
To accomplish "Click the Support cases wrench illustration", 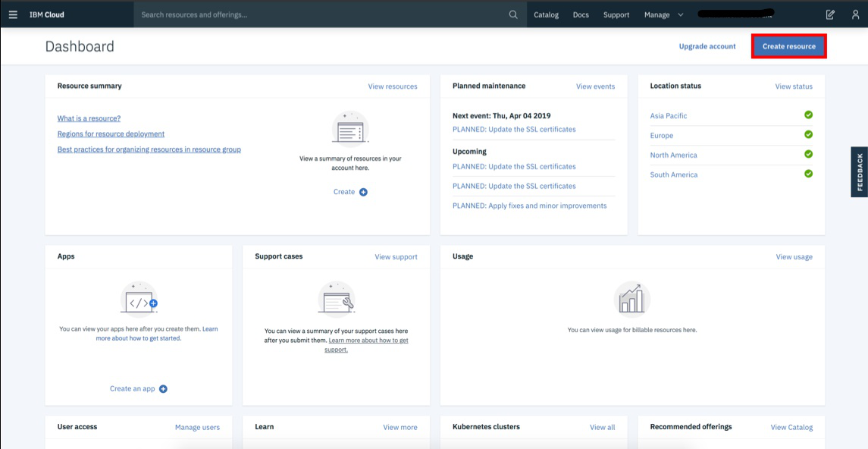I will click(337, 300).
